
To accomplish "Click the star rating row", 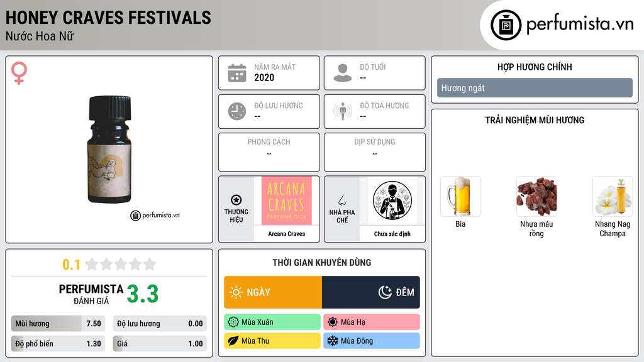I will tap(121, 264).
